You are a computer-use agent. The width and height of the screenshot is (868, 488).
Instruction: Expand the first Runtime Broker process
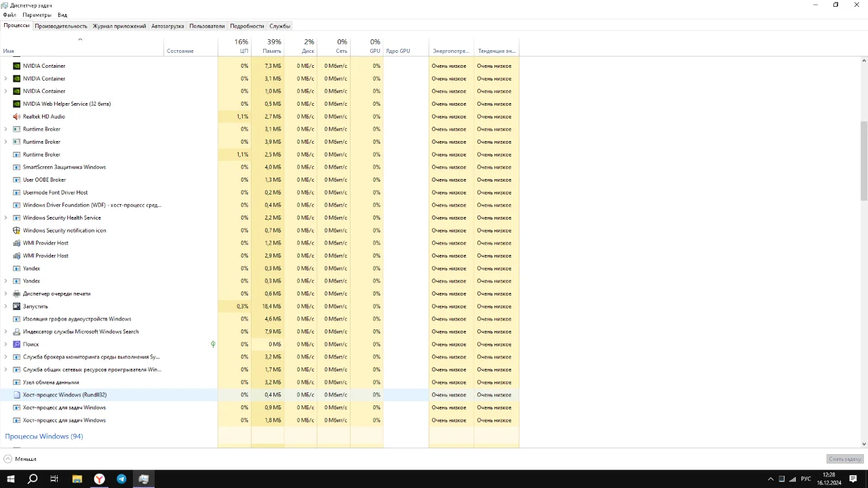click(x=6, y=129)
